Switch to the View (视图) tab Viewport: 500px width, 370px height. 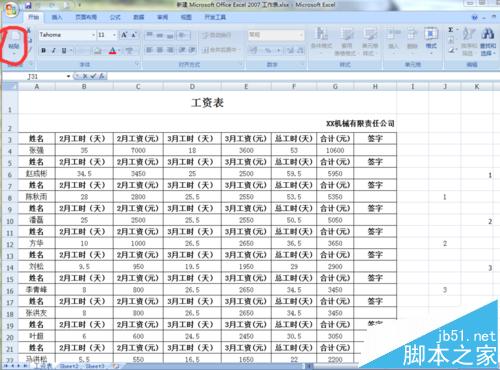click(186, 17)
